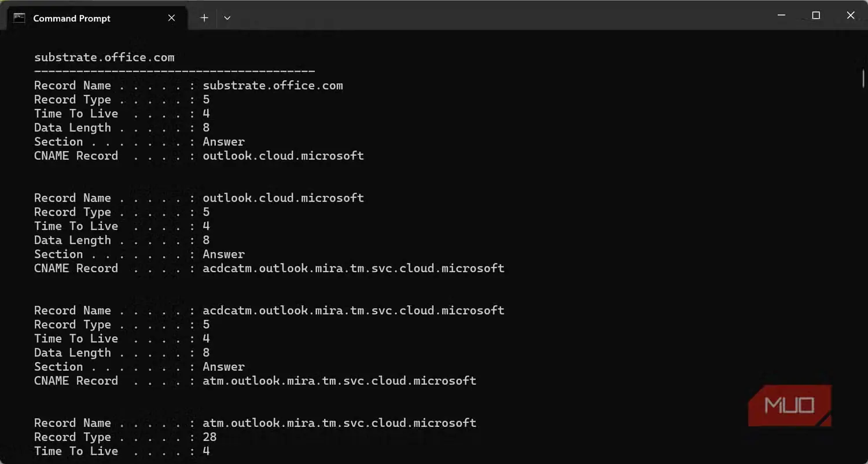Click Record Name value atm.outlook.mira.tm.svc.cloud.microsoft
Image resolution: width=868 pixels, height=464 pixels.
[340, 423]
